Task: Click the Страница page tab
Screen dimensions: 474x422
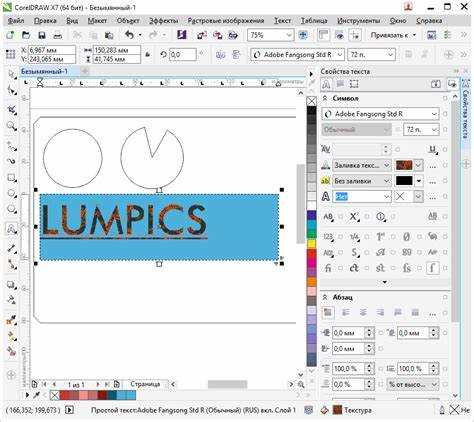Action: [145, 384]
